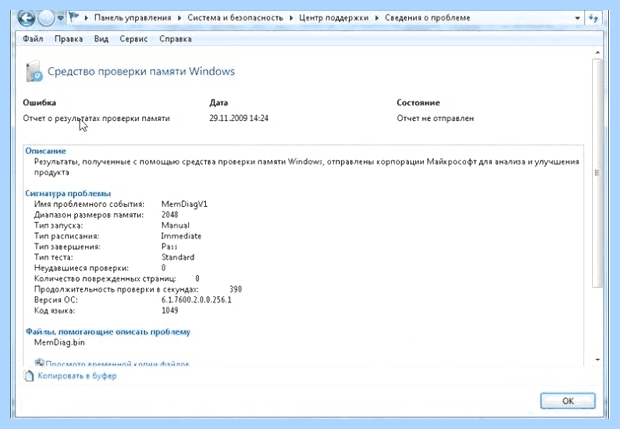The image size is (620, 429).
Task: Click the Состояние column header
Action: tap(418, 103)
